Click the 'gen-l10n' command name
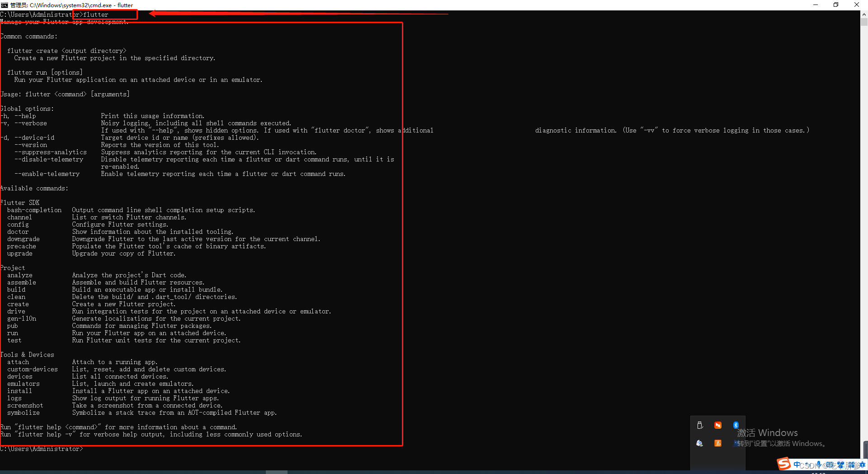This screenshot has height=474, width=868. [22, 318]
